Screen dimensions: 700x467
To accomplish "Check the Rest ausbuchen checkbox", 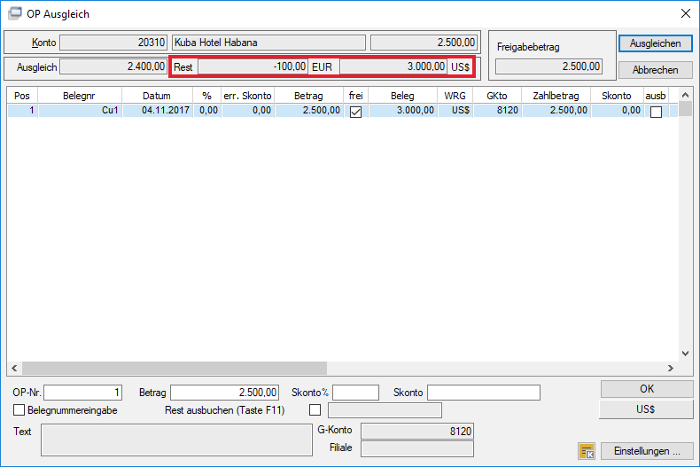I will [315, 409].
